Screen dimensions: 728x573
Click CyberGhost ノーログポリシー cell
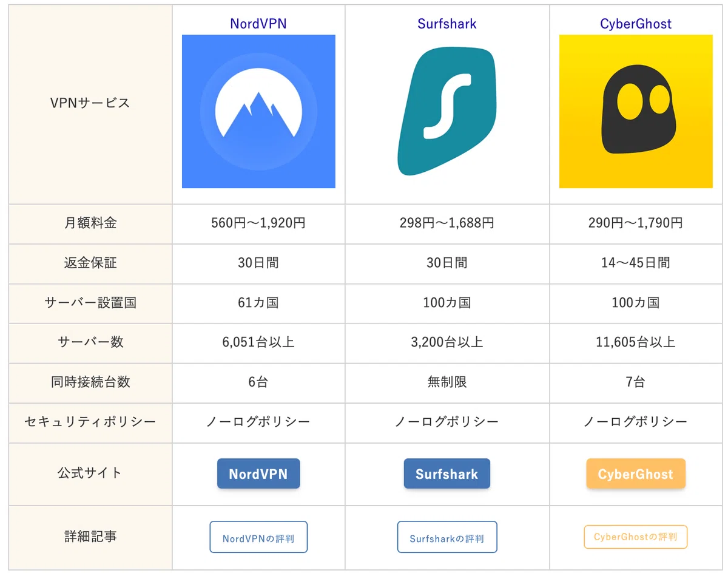636,422
